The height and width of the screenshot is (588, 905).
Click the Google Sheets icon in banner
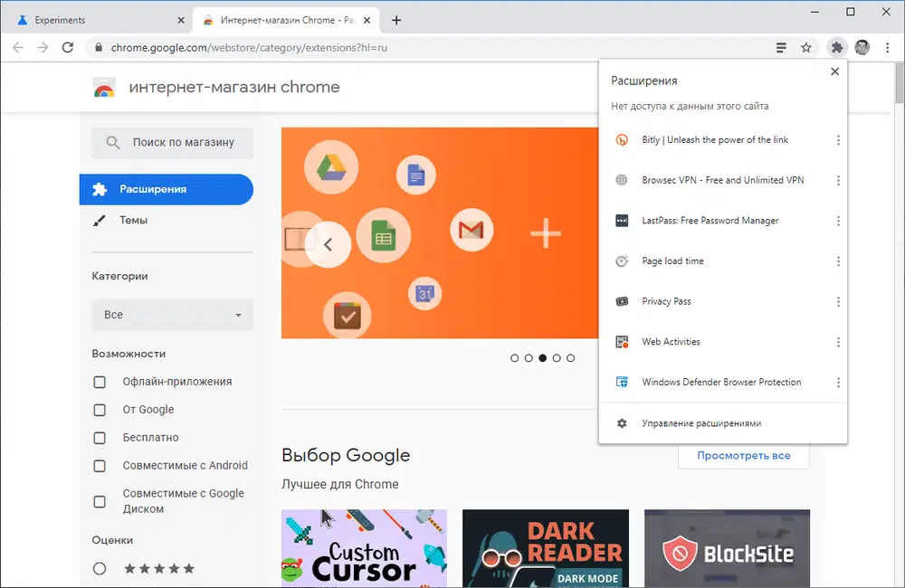[x=383, y=236]
